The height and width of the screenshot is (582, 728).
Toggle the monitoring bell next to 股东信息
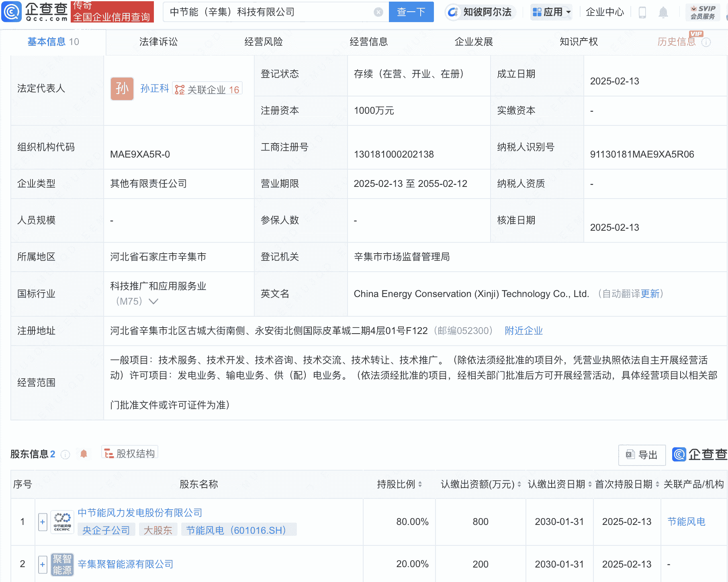[x=84, y=454]
